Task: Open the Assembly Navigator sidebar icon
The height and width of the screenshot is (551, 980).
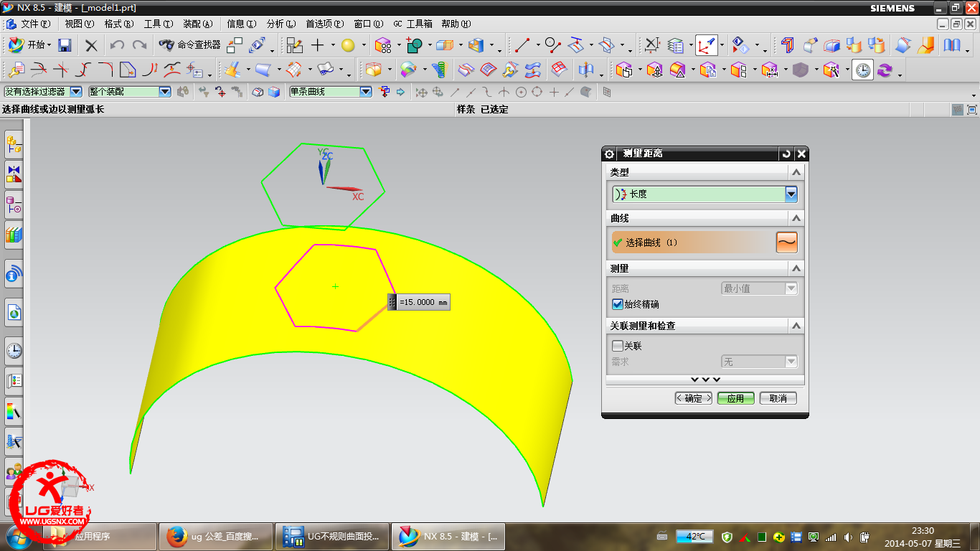Action: 14,145
